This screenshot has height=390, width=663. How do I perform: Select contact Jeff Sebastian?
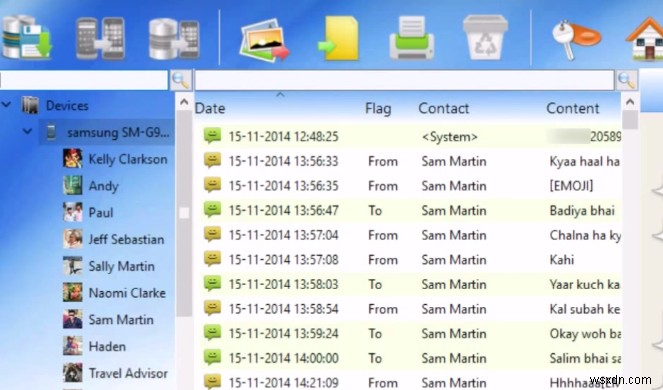[x=126, y=239]
